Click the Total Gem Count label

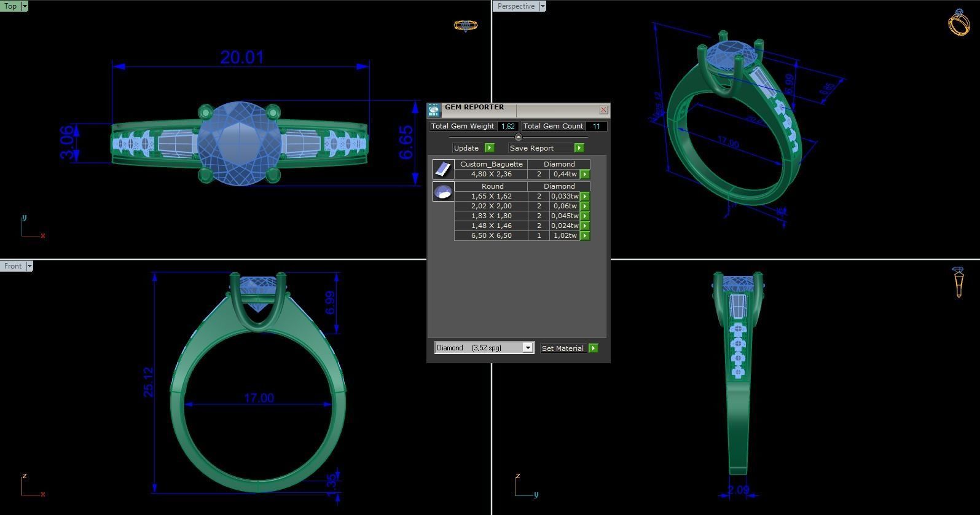pyautogui.click(x=553, y=126)
